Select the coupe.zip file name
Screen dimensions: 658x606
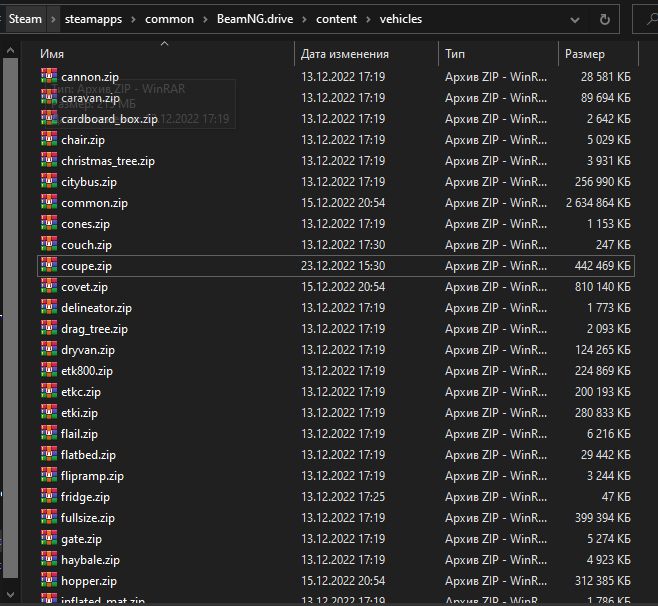click(x=86, y=266)
